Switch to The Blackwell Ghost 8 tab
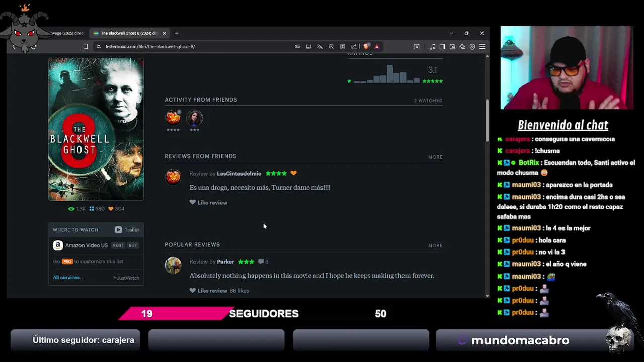 pyautogui.click(x=129, y=33)
